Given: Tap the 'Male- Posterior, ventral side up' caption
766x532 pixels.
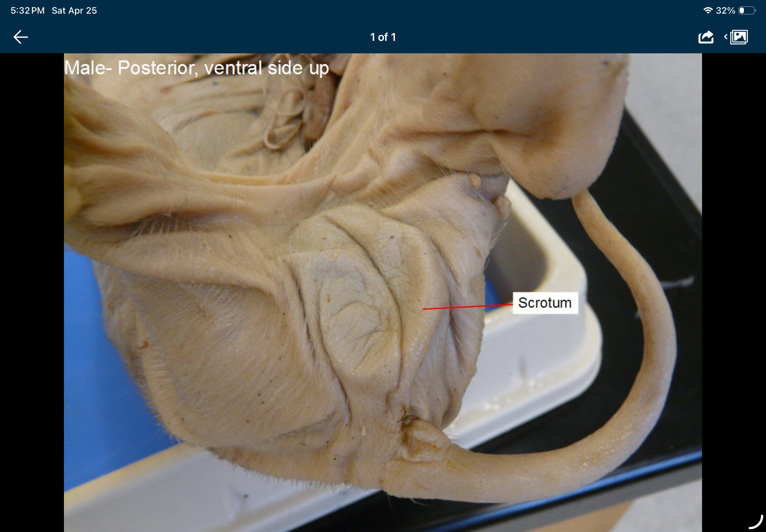Looking at the screenshot, I should (196, 68).
